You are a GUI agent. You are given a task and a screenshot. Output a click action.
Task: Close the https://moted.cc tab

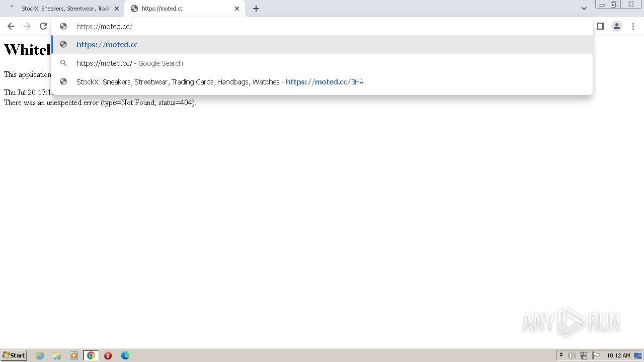pos(237,9)
